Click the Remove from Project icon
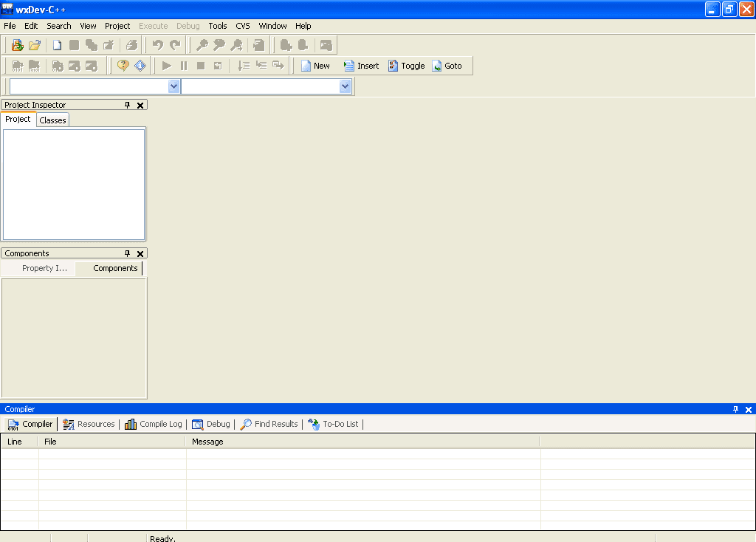Viewport: 756px width, 542px height. click(x=303, y=45)
